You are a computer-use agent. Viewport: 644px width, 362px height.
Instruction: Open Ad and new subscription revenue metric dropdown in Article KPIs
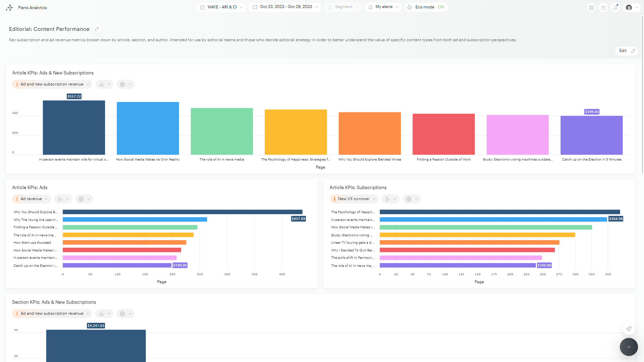click(52, 84)
